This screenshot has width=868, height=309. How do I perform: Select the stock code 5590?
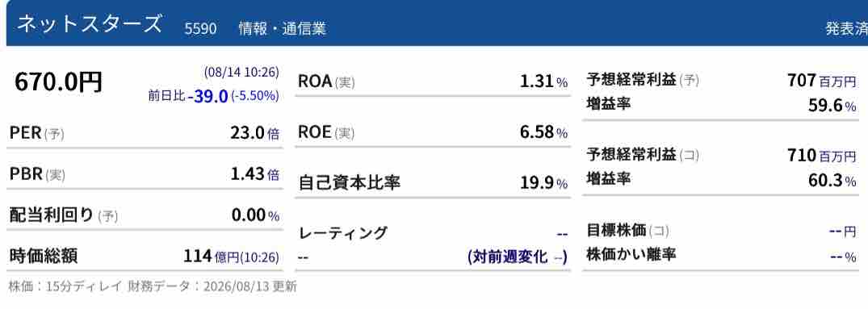pos(200,28)
